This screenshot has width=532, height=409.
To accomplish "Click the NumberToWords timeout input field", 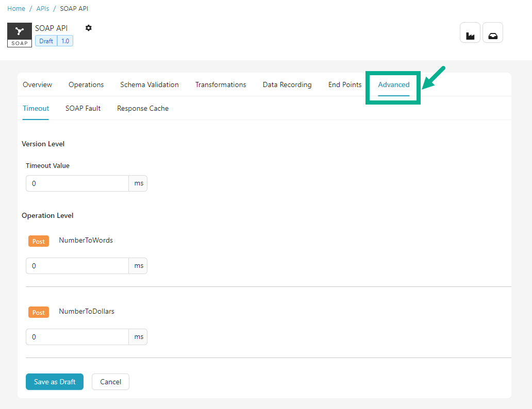I will (x=77, y=266).
